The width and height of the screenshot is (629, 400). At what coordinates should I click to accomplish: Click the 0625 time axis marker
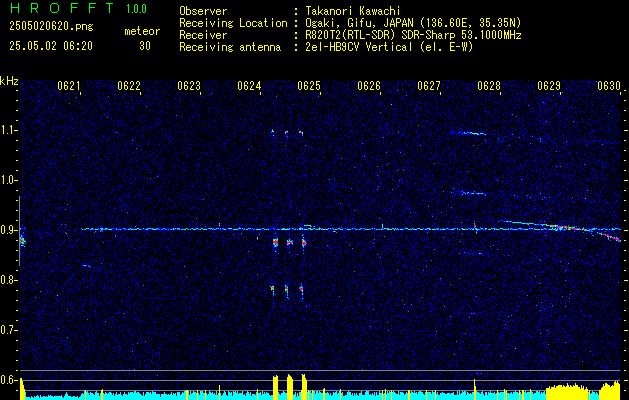click(309, 85)
